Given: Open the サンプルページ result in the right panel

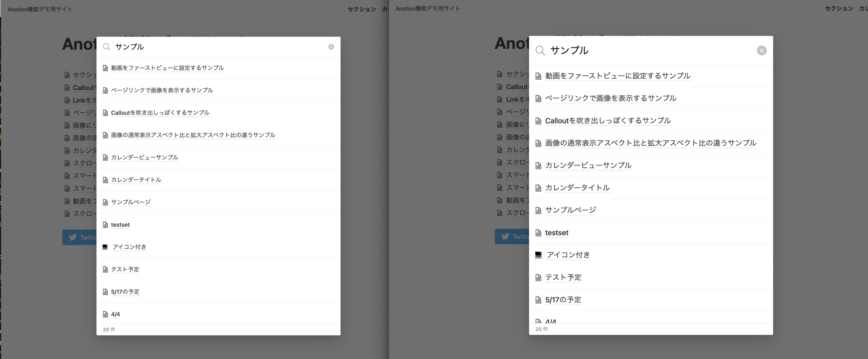Looking at the screenshot, I should pos(570,210).
